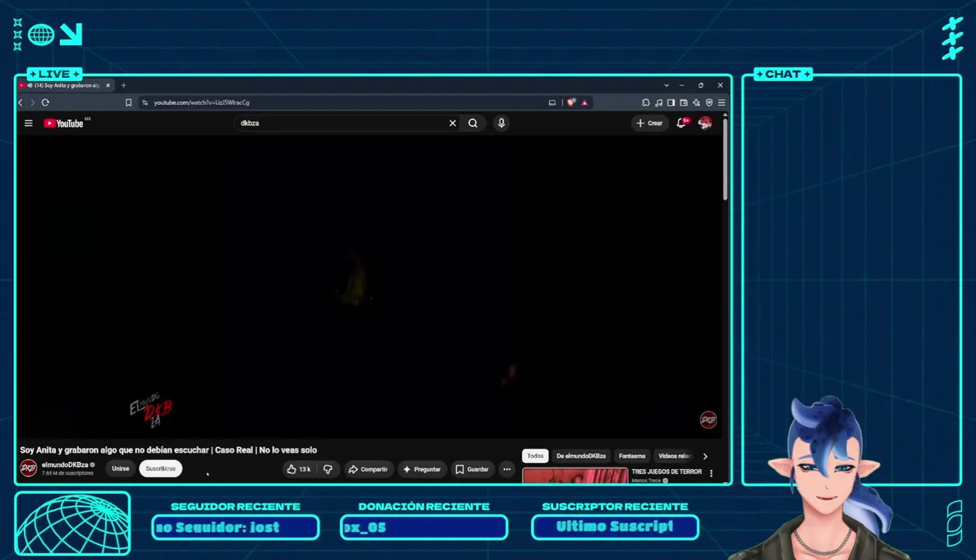
Task: Open the Leo AI sparkle icon in toolbar
Action: tap(696, 103)
